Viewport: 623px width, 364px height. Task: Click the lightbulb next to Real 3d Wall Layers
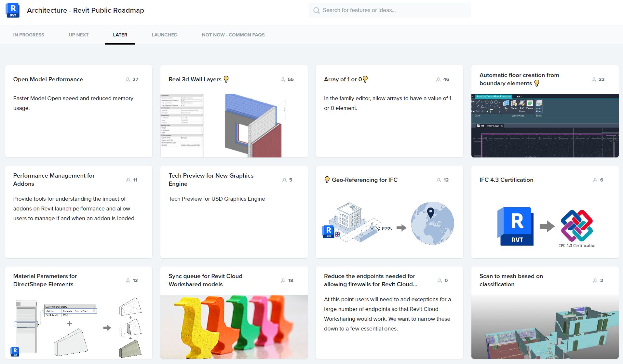[x=226, y=79]
